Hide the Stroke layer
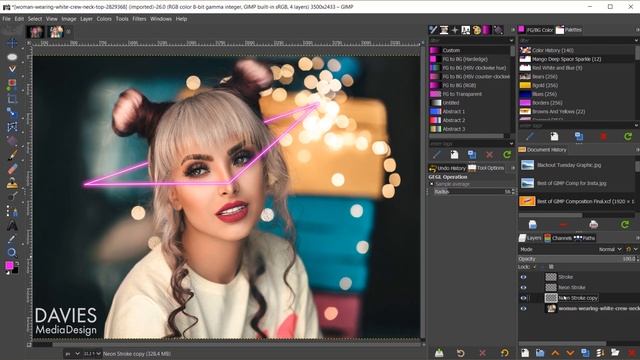The image size is (640, 360). pyautogui.click(x=523, y=277)
